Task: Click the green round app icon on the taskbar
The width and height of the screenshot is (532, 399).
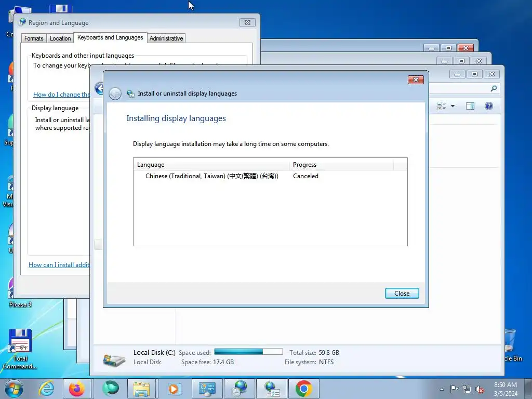Action: point(111,389)
